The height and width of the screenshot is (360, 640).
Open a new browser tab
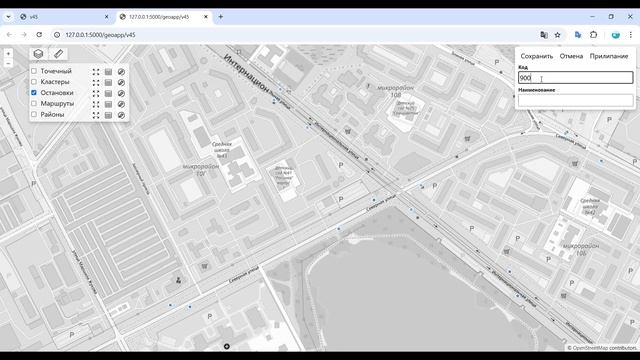click(x=220, y=17)
